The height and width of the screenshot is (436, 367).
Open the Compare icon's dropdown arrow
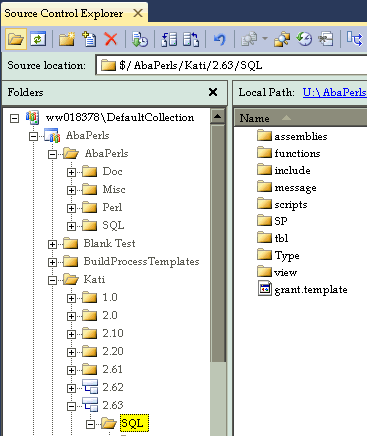pos(265,39)
